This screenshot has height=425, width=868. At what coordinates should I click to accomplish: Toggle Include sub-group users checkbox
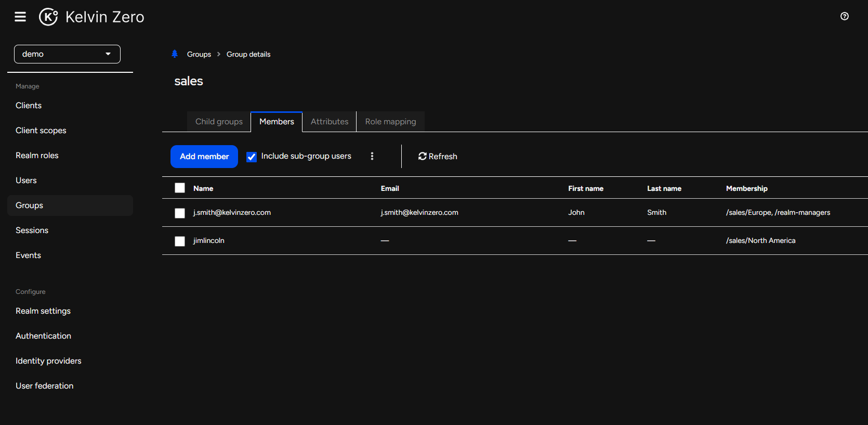coord(252,157)
